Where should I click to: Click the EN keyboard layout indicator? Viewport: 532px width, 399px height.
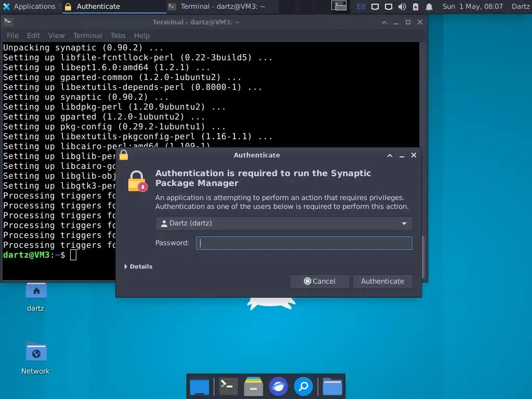pos(361,6)
